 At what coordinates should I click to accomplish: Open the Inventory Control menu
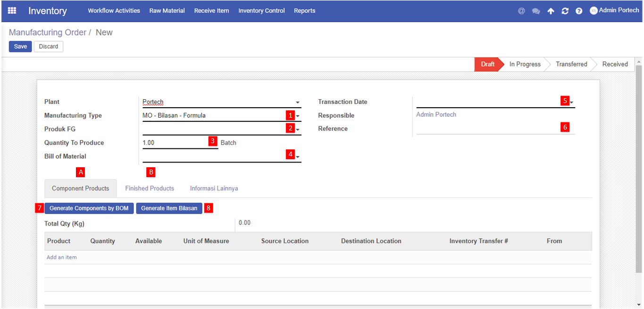point(261,11)
